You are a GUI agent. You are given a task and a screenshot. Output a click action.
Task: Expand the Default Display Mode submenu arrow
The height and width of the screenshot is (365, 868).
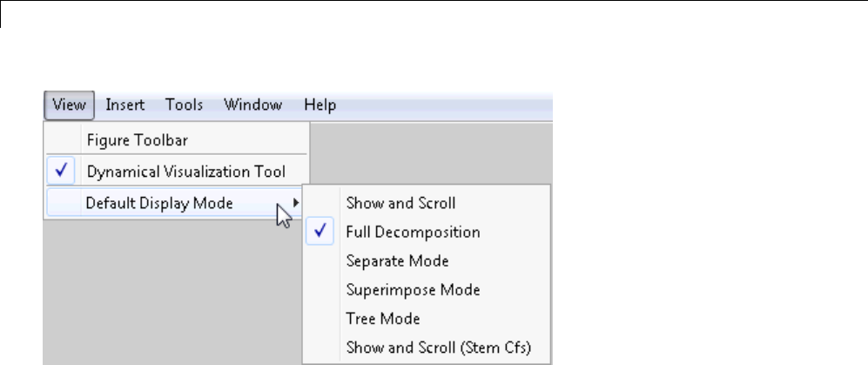coord(298,203)
